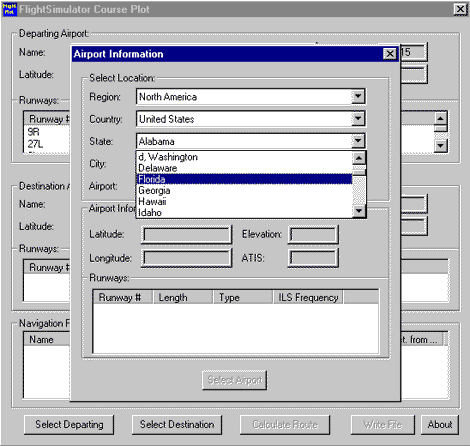Choose the 'd, Washington' list entry
The height and width of the screenshot is (446, 470).
245,157
